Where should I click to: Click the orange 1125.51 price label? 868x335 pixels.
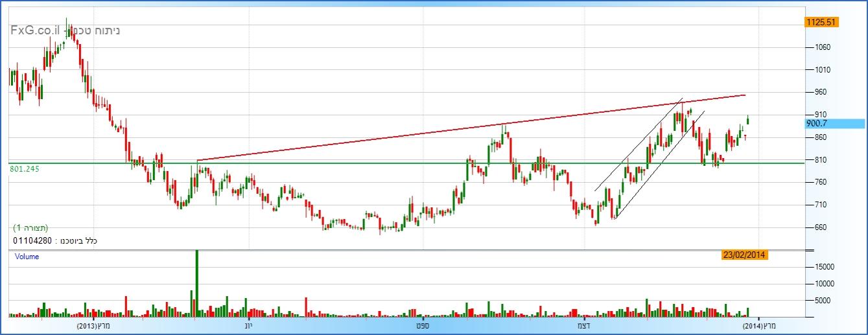click(821, 22)
